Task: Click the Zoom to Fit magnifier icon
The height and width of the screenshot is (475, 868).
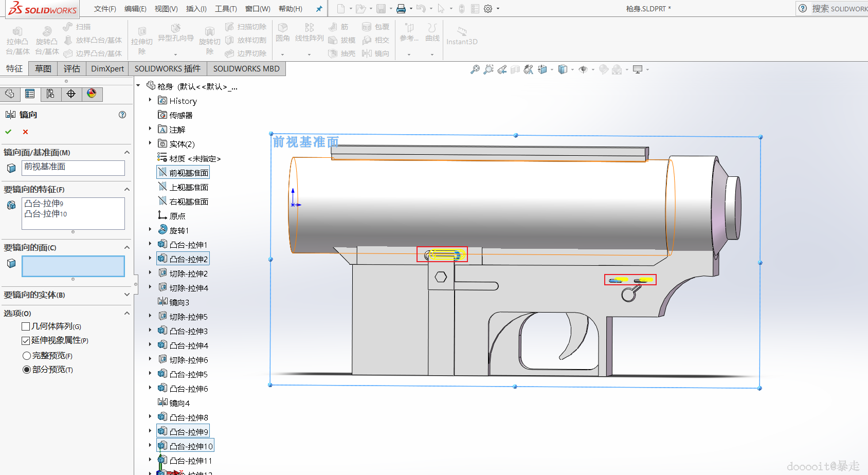Action: 475,69
